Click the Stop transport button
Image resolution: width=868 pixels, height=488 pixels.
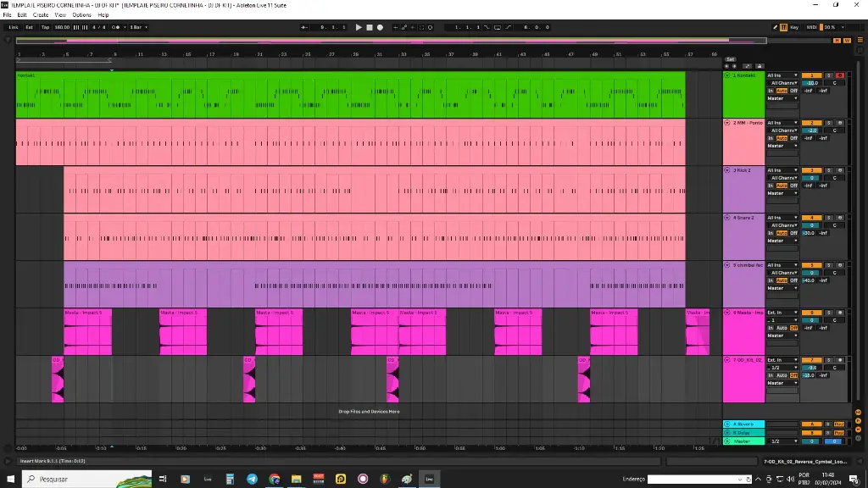click(x=370, y=27)
